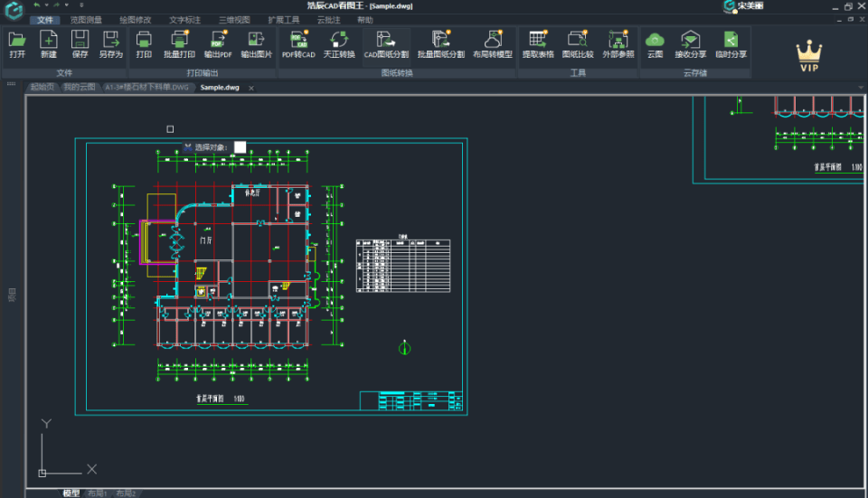Switch to the 文字标注 ribbon tab
Image resolution: width=868 pixels, height=498 pixels.
point(184,20)
